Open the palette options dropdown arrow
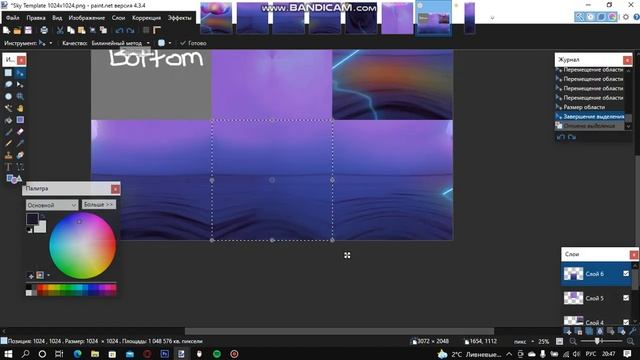640x360 pixels. (49, 275)
